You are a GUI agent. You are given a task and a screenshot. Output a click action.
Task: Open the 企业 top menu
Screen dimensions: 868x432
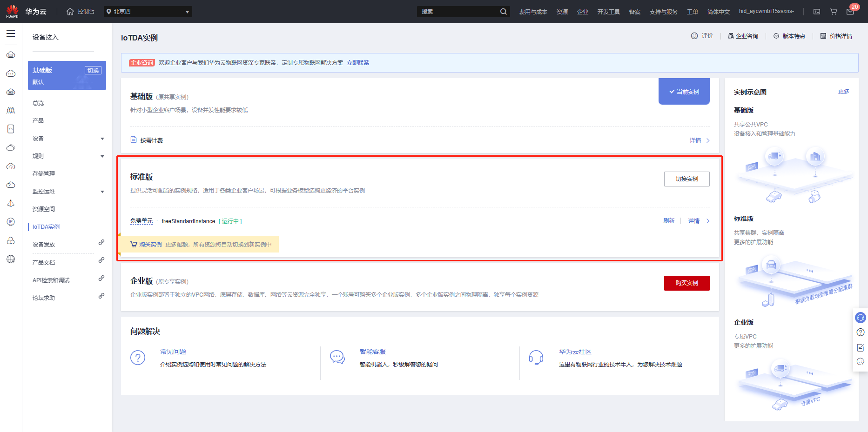click(x=583, y=12)
